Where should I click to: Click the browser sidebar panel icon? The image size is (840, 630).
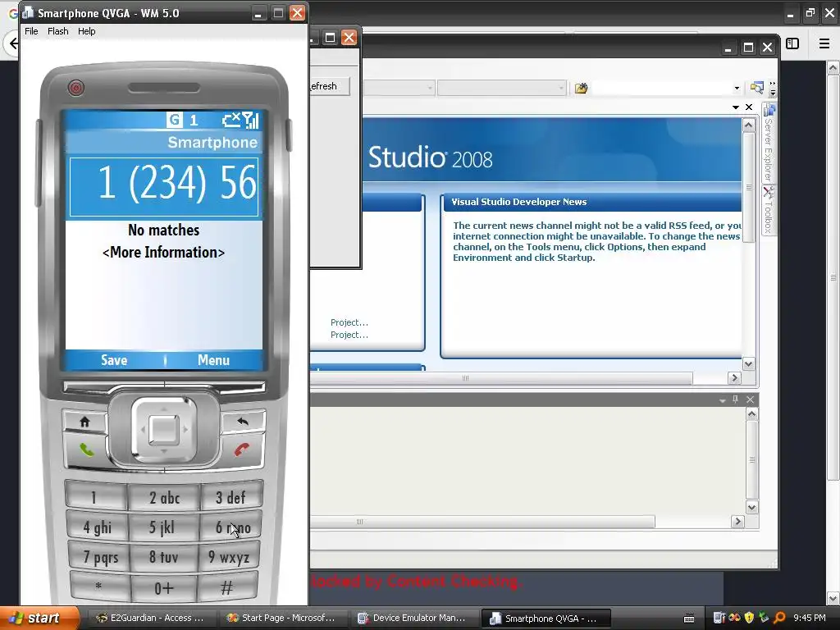[792, 43]
